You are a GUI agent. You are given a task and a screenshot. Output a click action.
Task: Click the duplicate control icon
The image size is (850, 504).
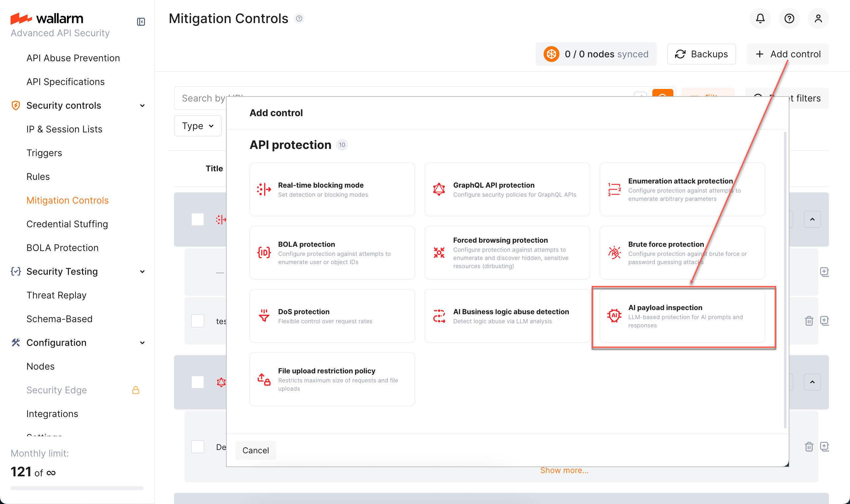(x=825, y=321)
